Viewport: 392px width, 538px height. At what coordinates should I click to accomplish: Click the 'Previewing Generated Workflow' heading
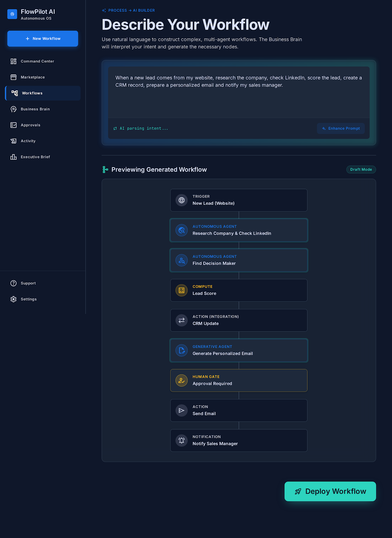click(159, 170)
